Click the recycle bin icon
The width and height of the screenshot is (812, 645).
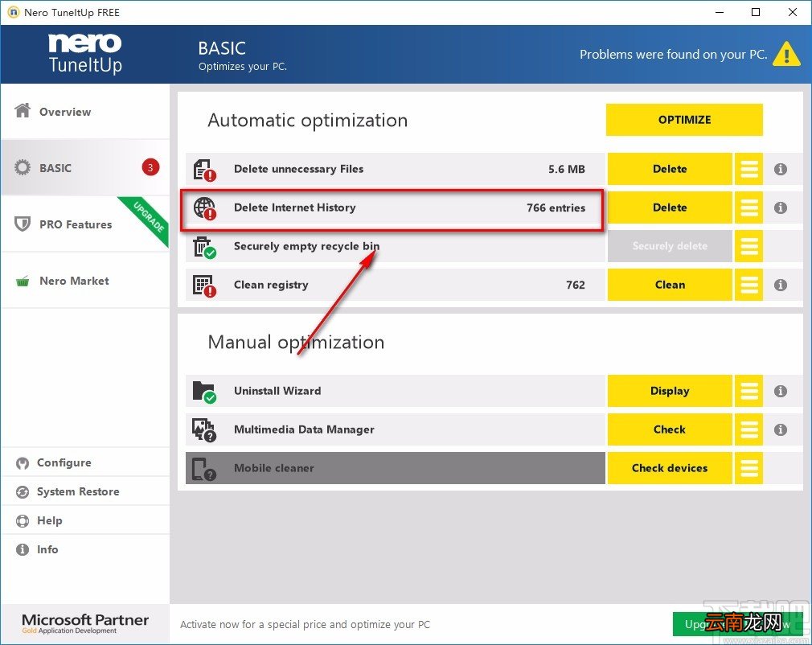(x=204, y=247)
